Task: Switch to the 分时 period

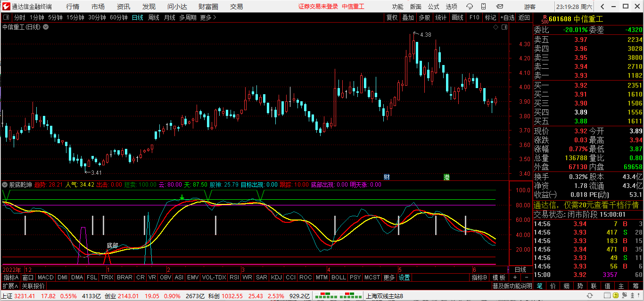Action: (x=19, y=17)
